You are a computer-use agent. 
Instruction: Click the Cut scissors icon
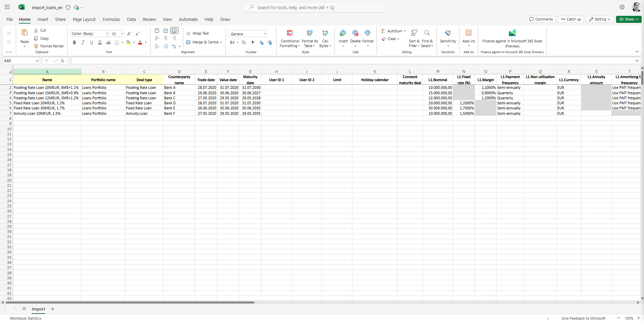36,31
